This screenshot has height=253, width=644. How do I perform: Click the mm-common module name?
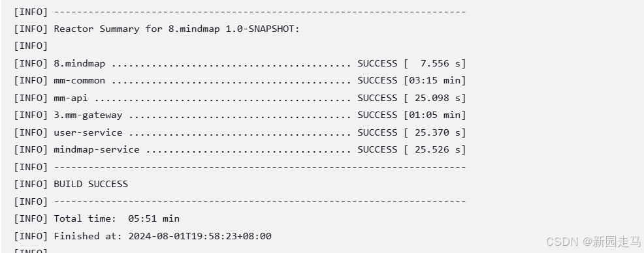79,81
